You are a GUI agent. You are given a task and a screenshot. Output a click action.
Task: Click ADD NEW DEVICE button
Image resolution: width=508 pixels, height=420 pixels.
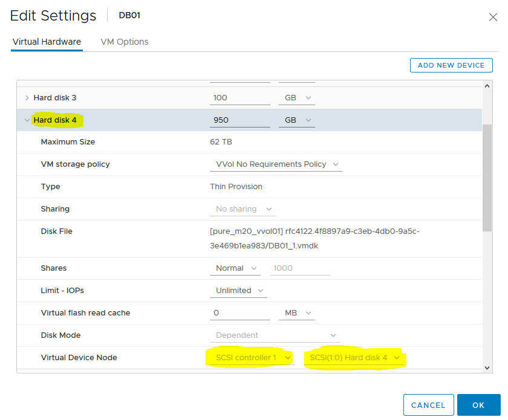[451, 65]
